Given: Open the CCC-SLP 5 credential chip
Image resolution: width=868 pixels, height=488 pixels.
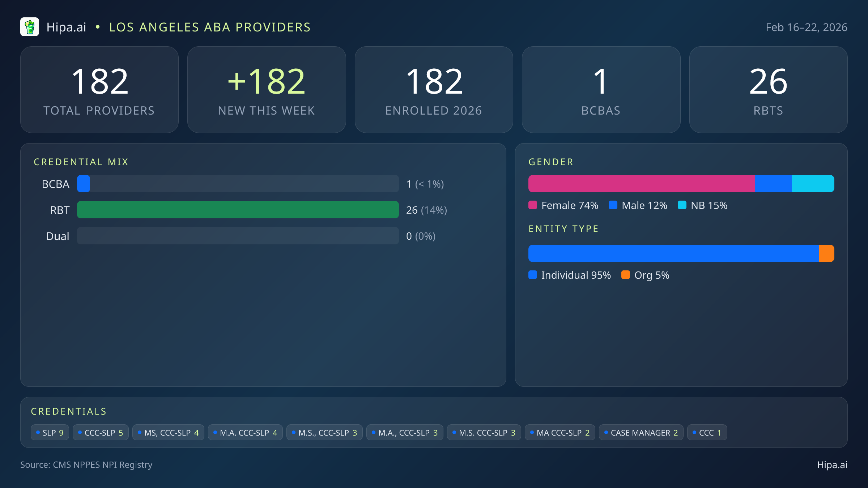Looking at the screenshot, I should tap(101, 432).
